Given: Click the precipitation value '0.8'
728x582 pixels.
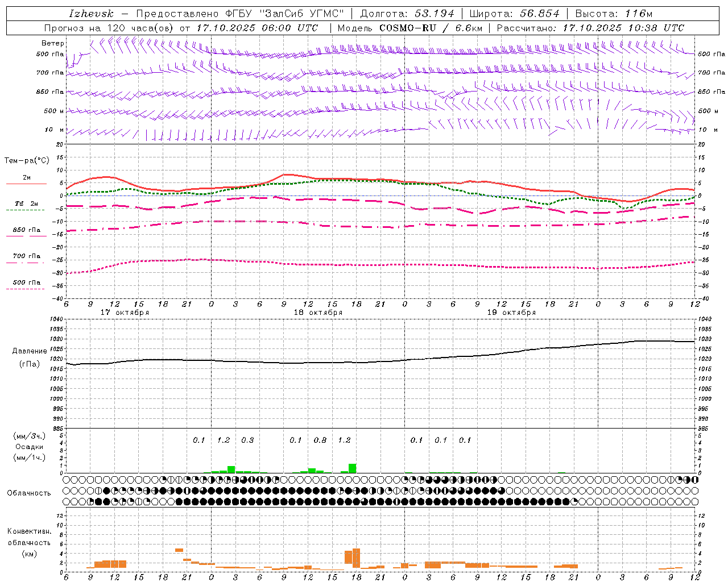Looking at the screenshot, I should 320,440.
